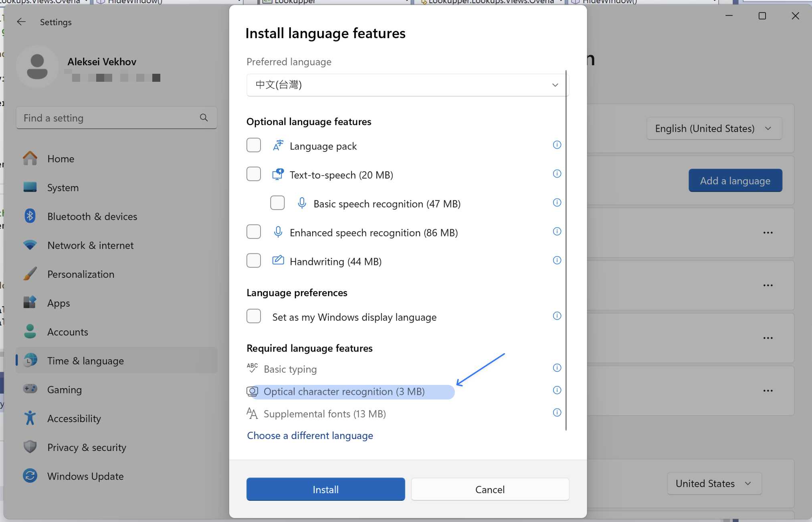Open Privacy & security settings

point(117,447)
